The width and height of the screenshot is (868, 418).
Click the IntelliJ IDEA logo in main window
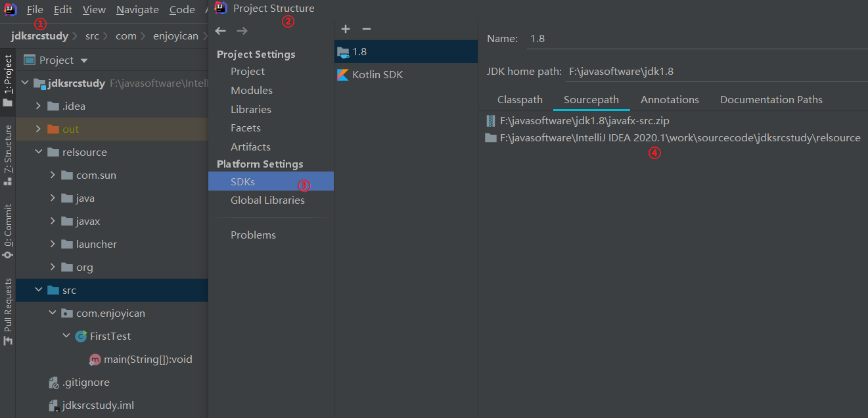coord(11,9)
